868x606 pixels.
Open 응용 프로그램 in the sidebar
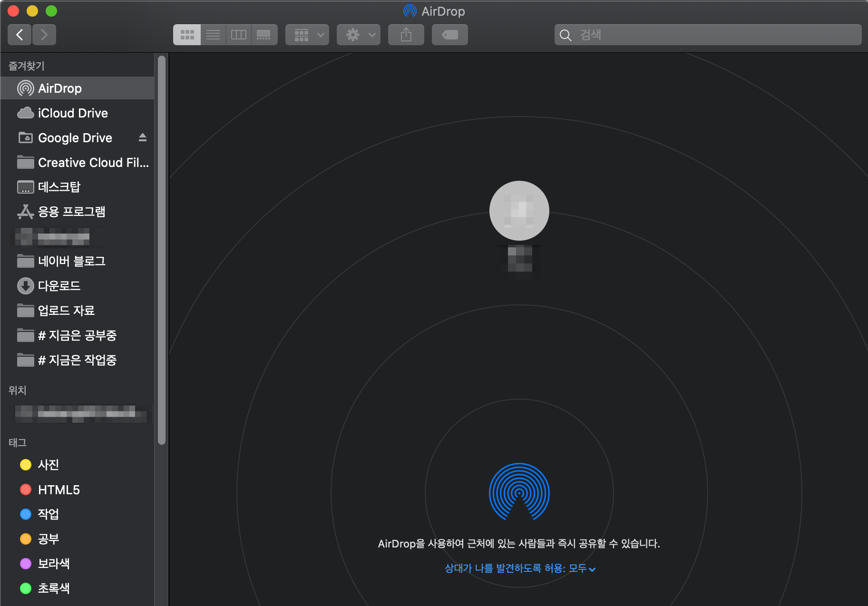tap(78, 212)
